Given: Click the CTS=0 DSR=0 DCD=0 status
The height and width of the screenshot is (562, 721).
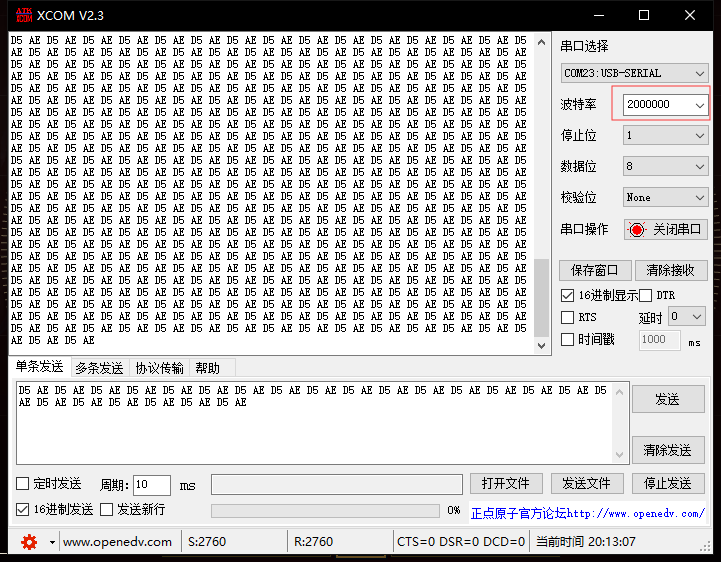Looking at the screenshot, I should tap(461, 542).
